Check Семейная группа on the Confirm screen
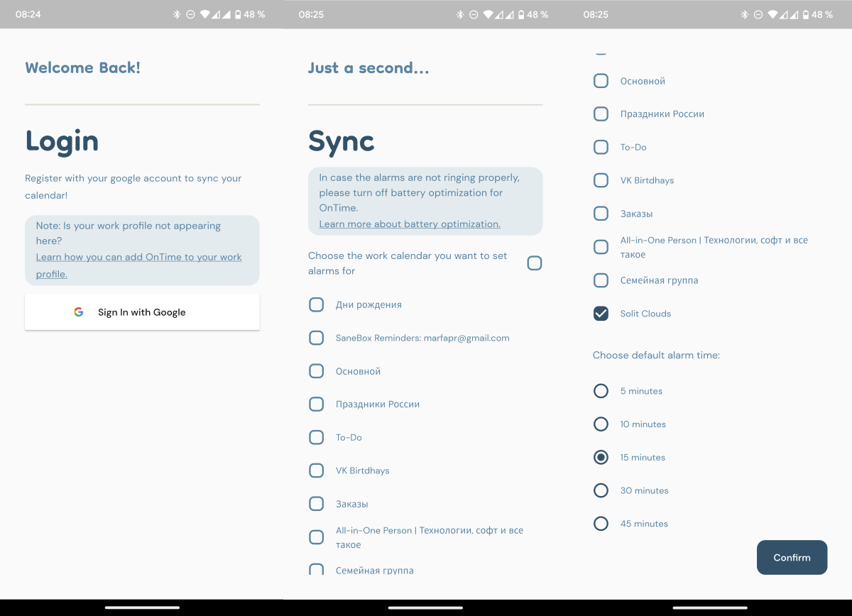Image resolution: width=852 pixels, height=616 pixels. [601, 280]
